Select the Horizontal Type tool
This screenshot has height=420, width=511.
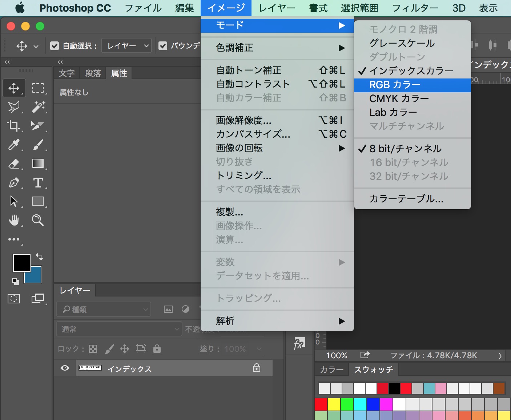click(x=38, y=182)
